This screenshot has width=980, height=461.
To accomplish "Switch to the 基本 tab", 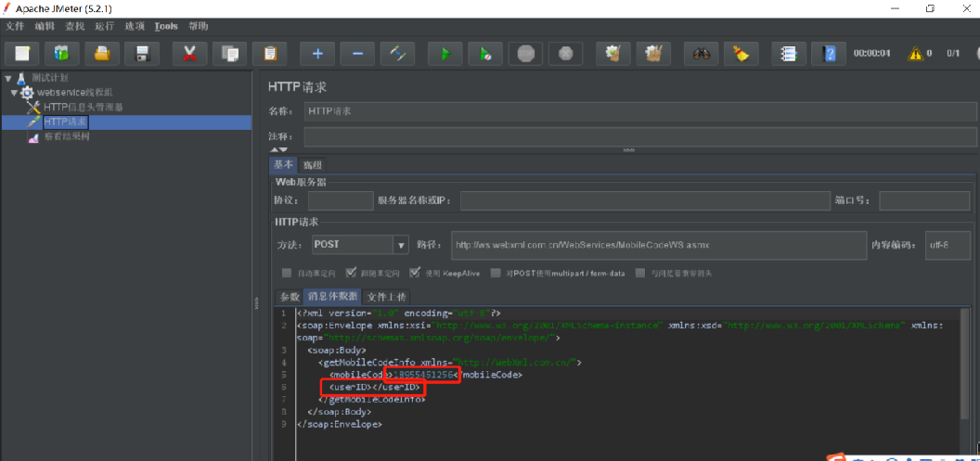I will 284,165.
